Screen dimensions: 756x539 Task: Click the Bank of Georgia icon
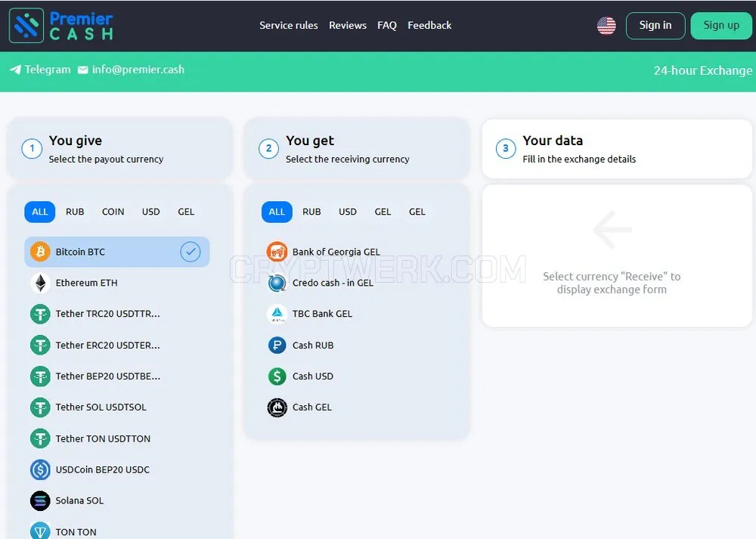[x=277, y=252]
